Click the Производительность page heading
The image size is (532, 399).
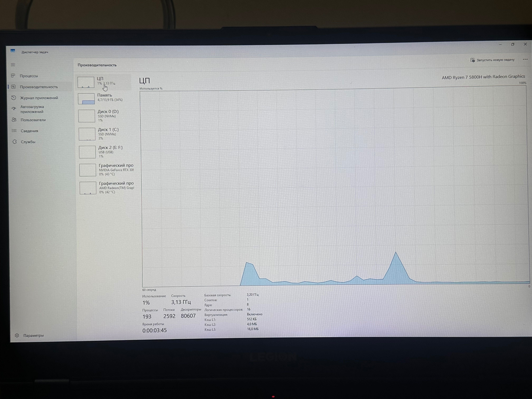97,65
